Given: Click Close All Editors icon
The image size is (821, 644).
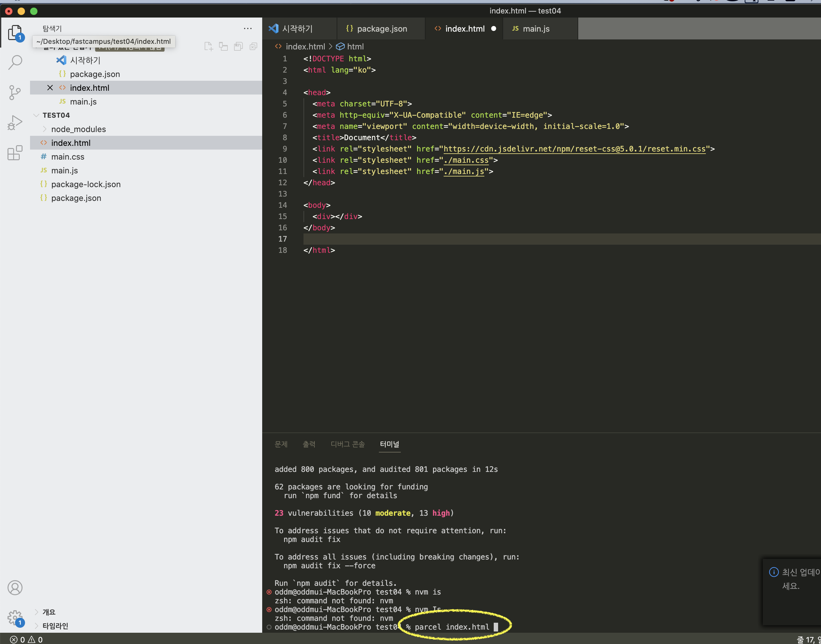Looking at the screenshot, I should [x=253, y=46].
